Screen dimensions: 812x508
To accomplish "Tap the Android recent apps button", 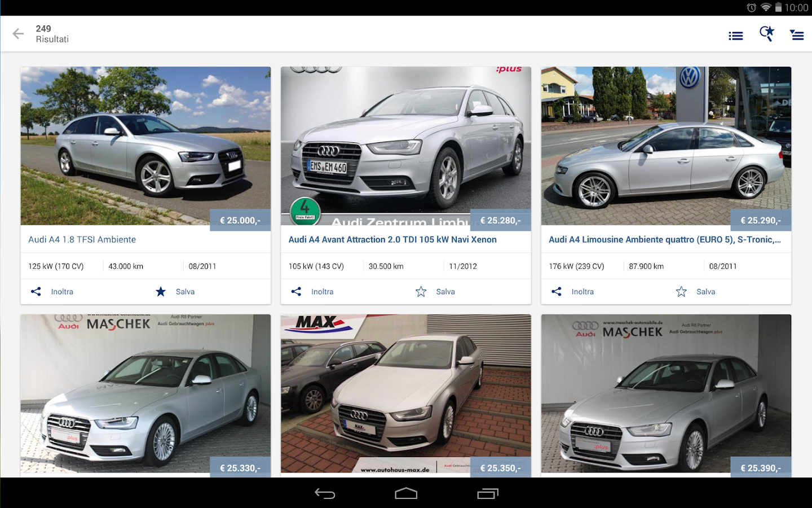I will pos(487,493).
